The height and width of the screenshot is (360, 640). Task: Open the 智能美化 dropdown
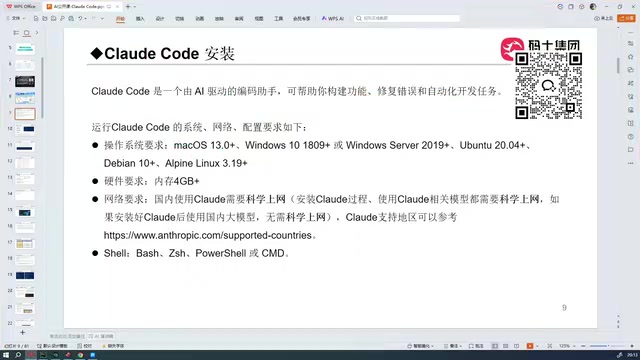[x=420, y=346]
